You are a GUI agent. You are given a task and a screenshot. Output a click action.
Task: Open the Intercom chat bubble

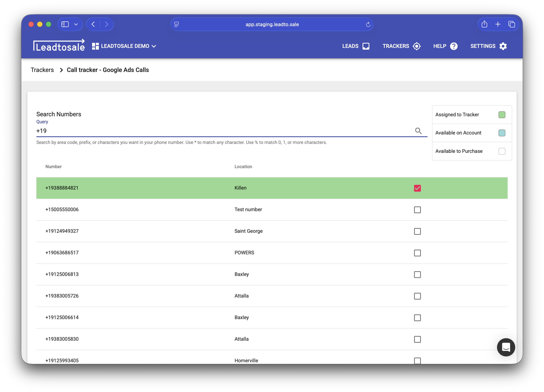[x=506, y=347]
